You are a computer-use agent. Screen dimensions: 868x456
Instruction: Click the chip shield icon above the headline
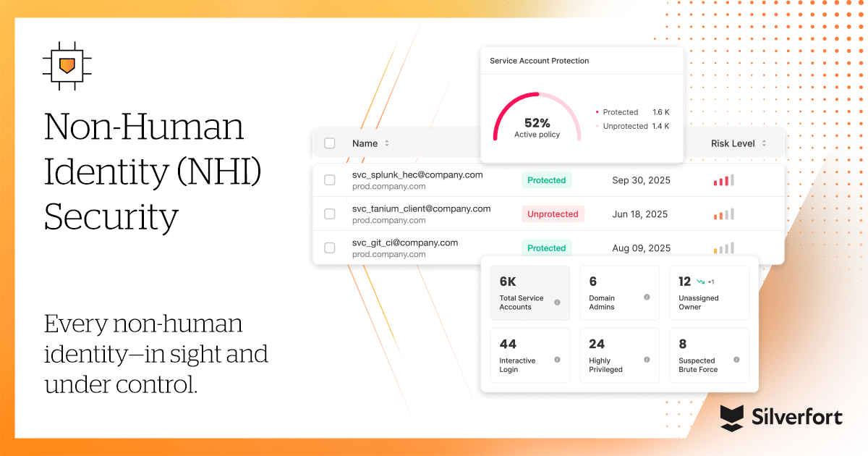[67, 66]
